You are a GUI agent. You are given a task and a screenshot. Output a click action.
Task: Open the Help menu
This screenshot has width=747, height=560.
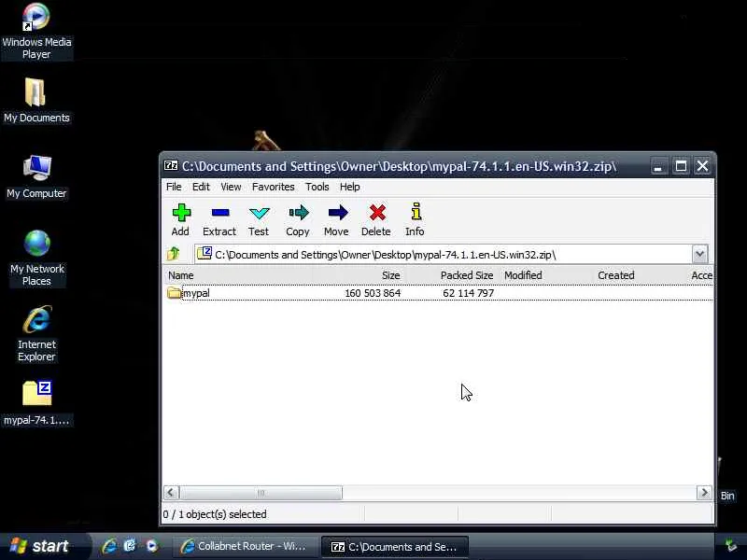(x=349, y=187)
